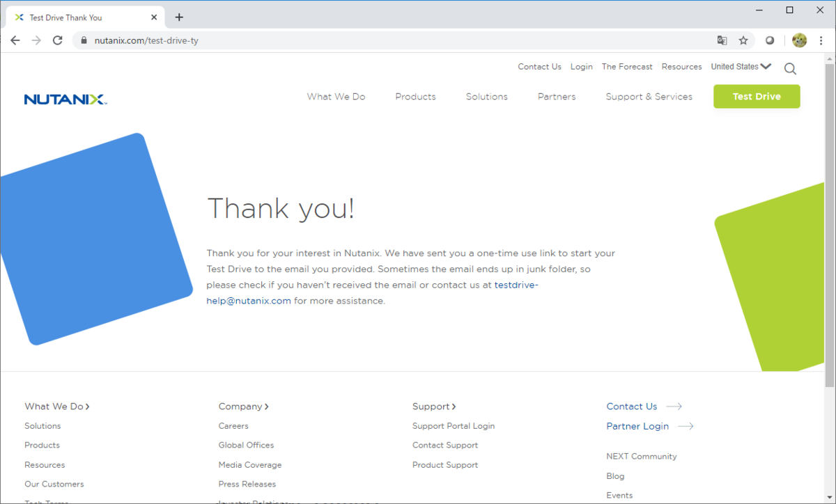Open Our Customers footer link
This screenshot has width=836, height=504.
click(54, 484)
